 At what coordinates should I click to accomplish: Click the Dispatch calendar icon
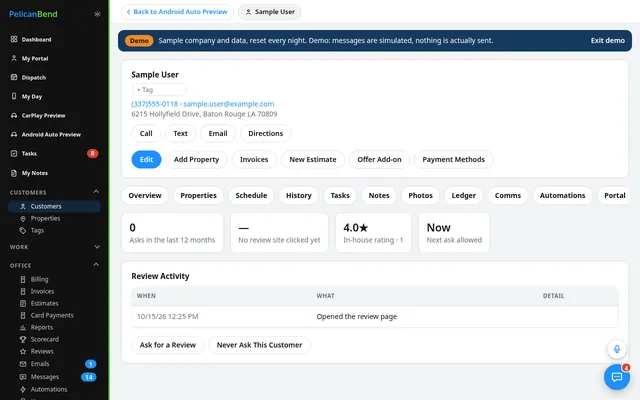click(x=14, y=77)
